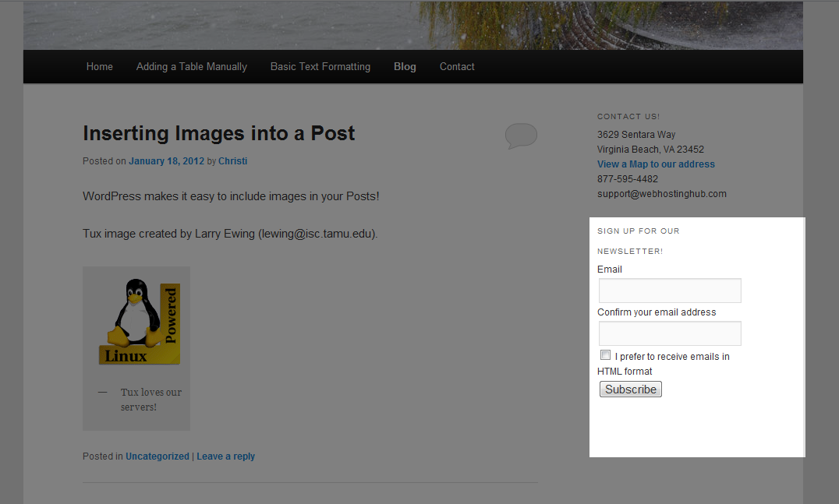The height and width of the screenshot is (504, 839).
Task: Enable the HTML format email preference checkbox
Action: point(606,355)
